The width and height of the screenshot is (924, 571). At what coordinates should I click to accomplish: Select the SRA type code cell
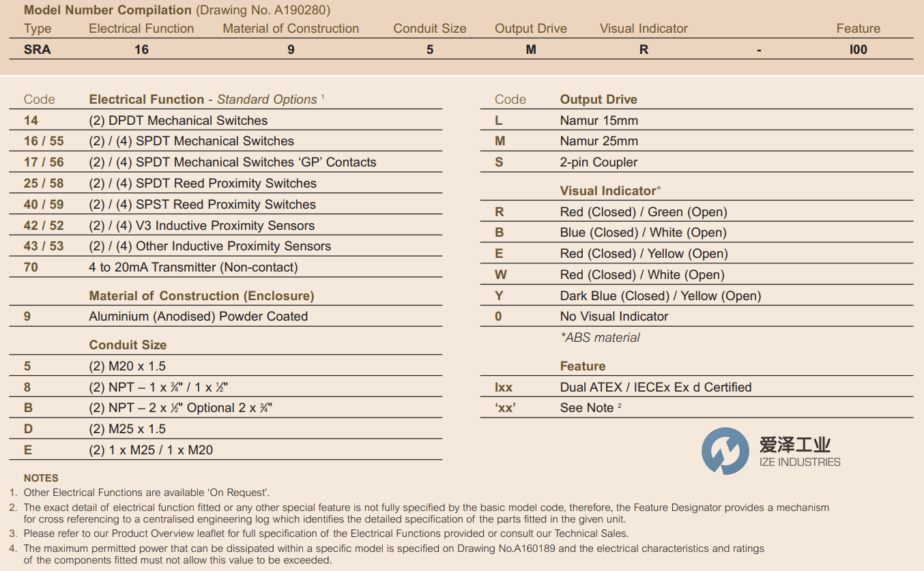(x=38, y=49)
